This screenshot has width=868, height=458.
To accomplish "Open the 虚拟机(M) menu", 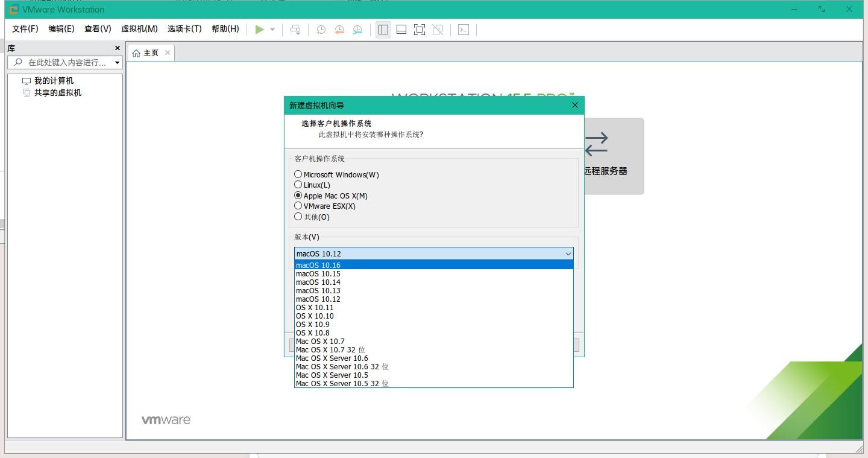I will [139, 29].
